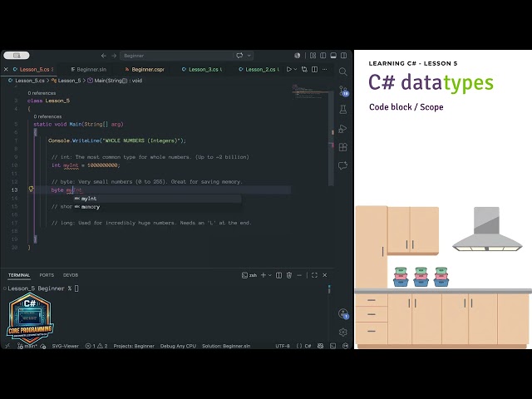
Task: Toggle the bottom panel visibility
Action: click(x=333, y=56)
